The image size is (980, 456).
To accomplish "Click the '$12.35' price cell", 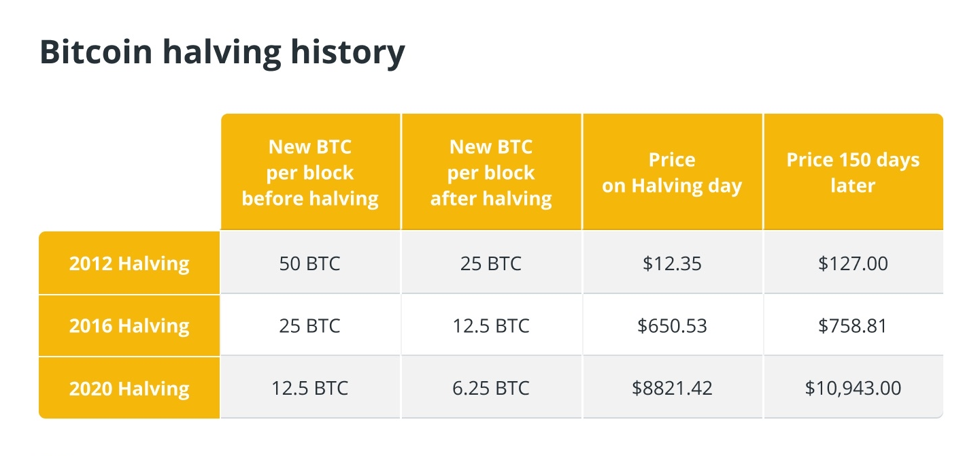I will pyautogui.click(x=672, y=263).
